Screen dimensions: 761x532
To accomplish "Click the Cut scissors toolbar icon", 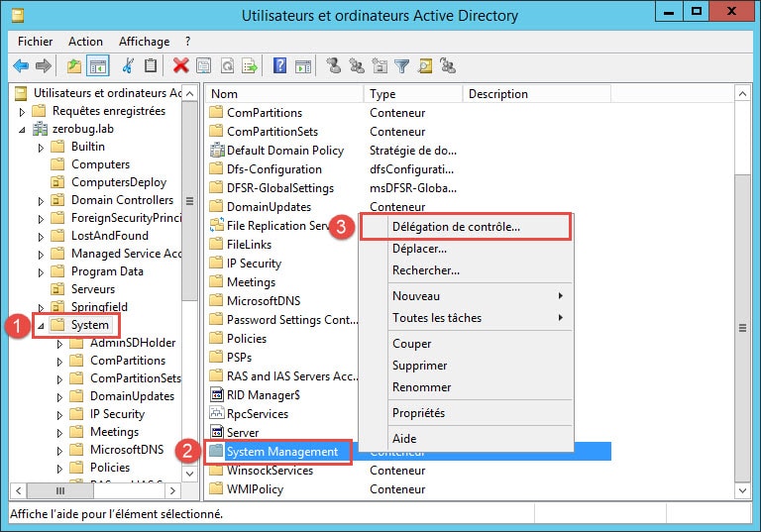I will (128, 65).
